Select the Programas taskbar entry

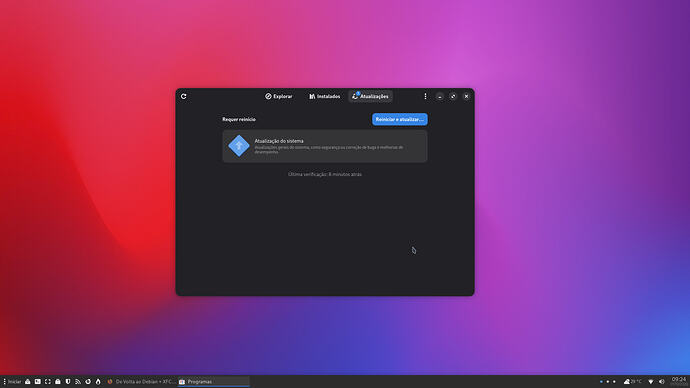pyautogui.click(x=213, y=381)
